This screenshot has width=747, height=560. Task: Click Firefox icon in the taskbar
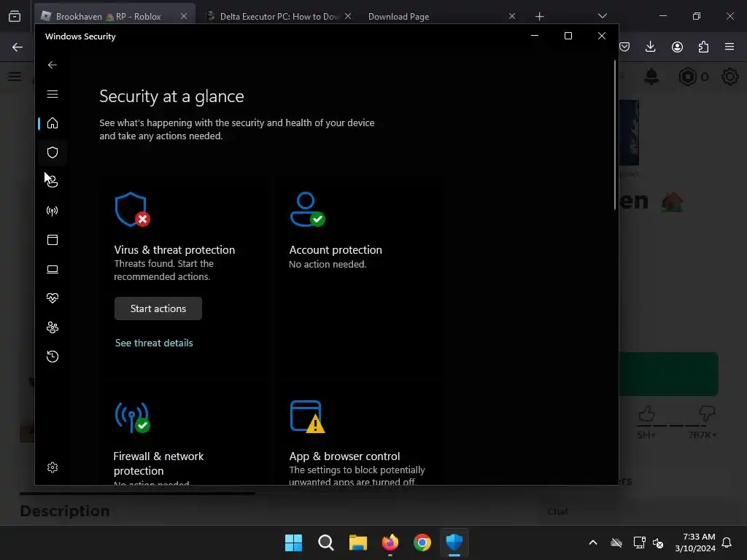click(x=390, y=542)
